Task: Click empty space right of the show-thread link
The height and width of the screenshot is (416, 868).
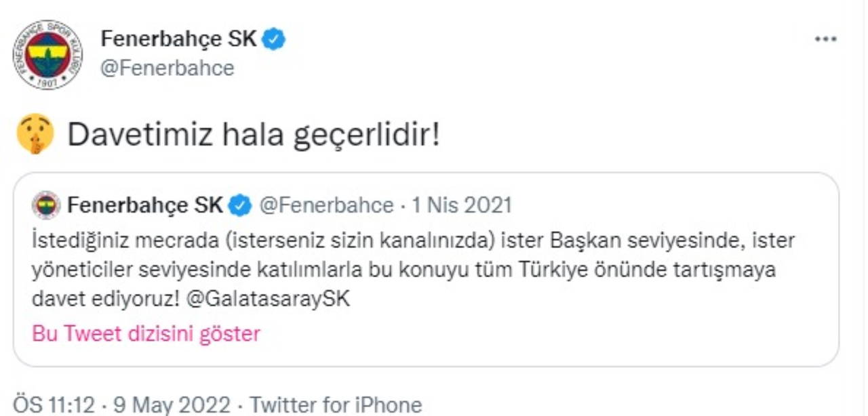Action: [x=542, y=333]
